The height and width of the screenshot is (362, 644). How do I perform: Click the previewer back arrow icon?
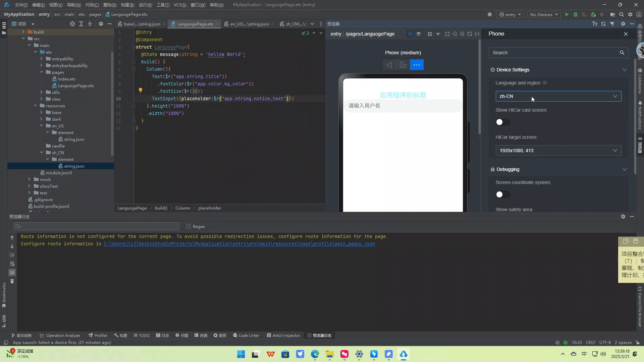tap(389, 65)
